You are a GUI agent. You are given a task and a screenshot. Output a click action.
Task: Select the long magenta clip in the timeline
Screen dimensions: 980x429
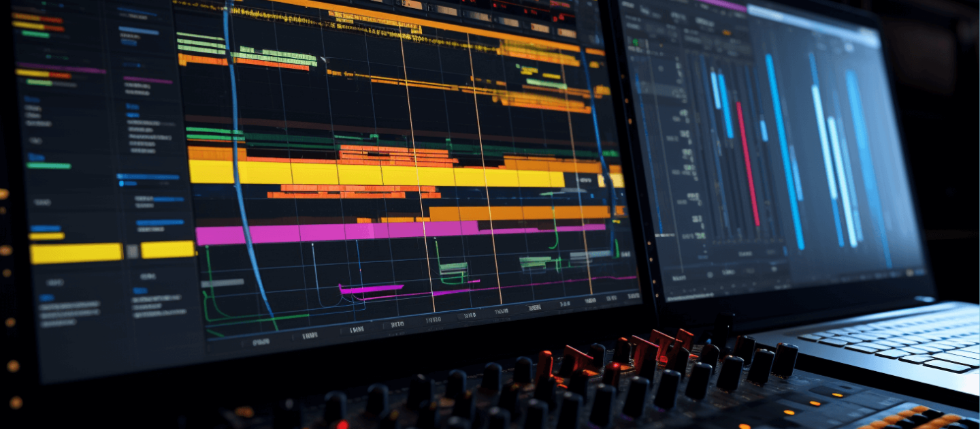tap(381, 232)
